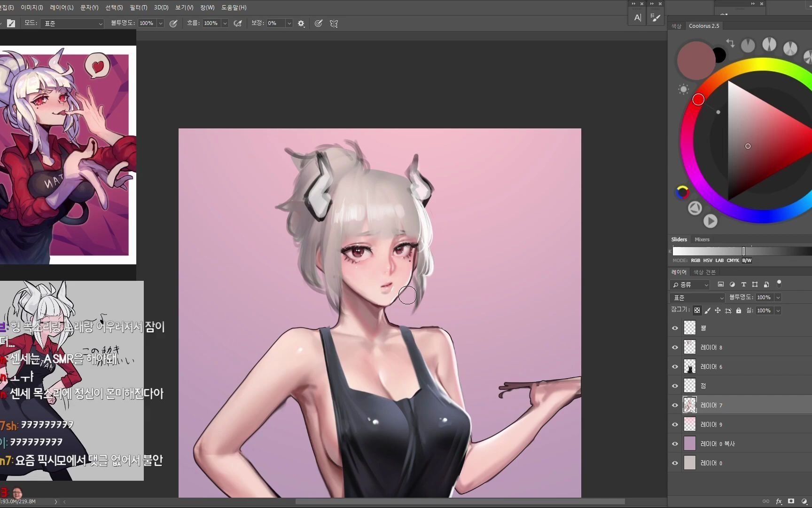This screenshot has height=508, width=812.
Task: Open butterfly symmetry paint options
Action: [334, 23]
